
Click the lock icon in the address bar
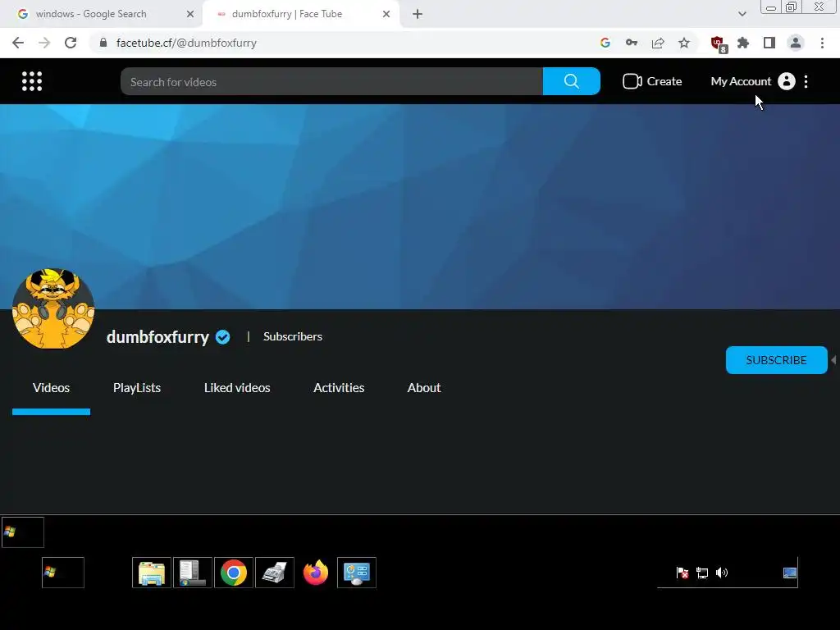tap(103, 43)
